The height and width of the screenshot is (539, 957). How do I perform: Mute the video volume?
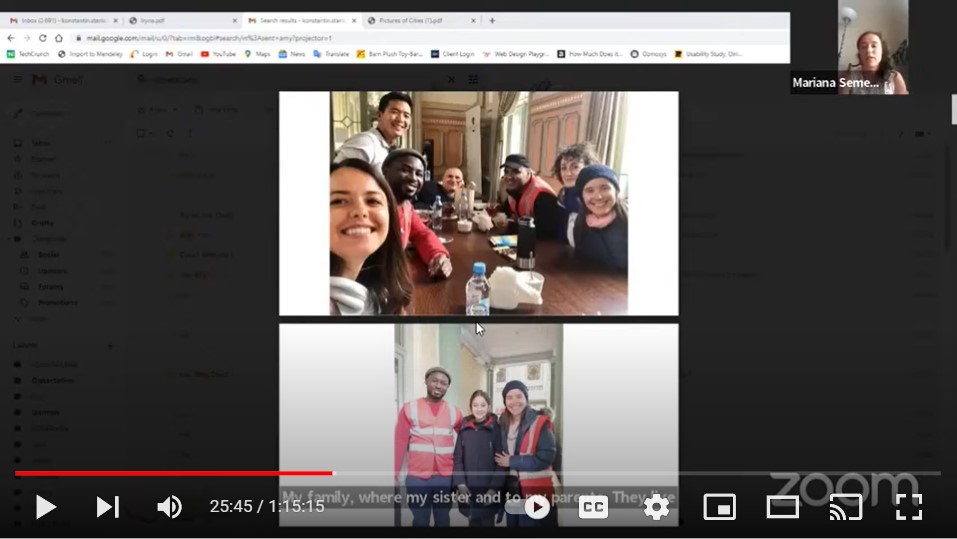click(x=169, y=507)
